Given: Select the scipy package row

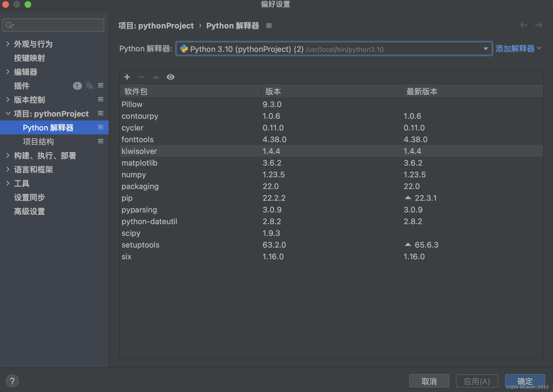Looking at the screenshot, I should tap(331, 233).
